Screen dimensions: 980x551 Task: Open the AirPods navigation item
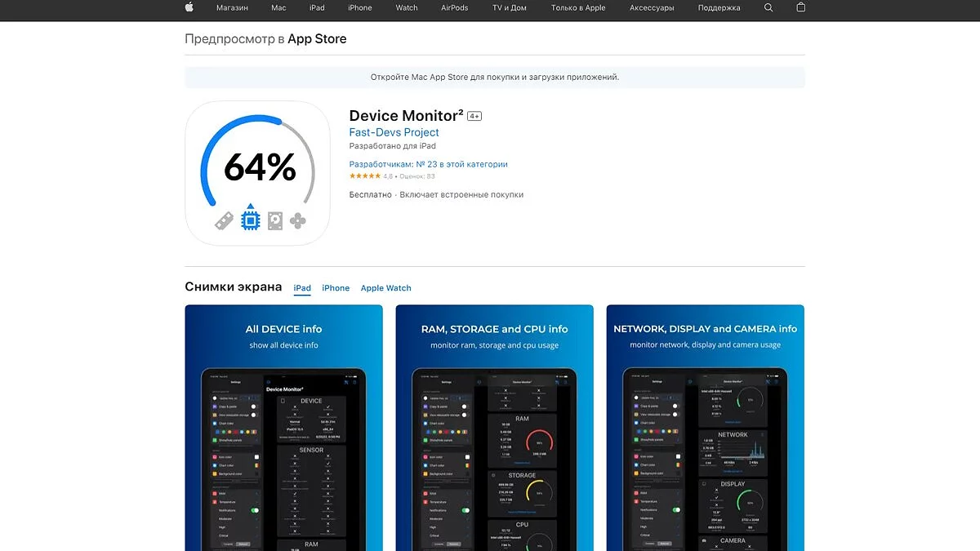click(x=454, y=8)
